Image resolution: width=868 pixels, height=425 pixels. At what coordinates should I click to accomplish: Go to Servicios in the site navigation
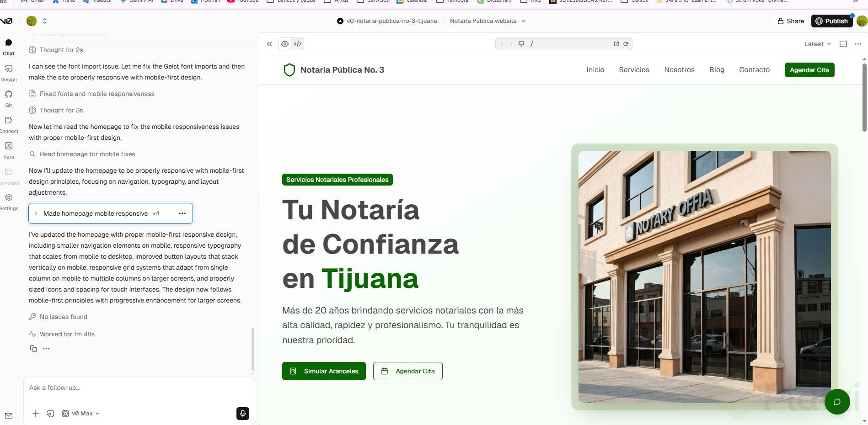coord(634,70)
